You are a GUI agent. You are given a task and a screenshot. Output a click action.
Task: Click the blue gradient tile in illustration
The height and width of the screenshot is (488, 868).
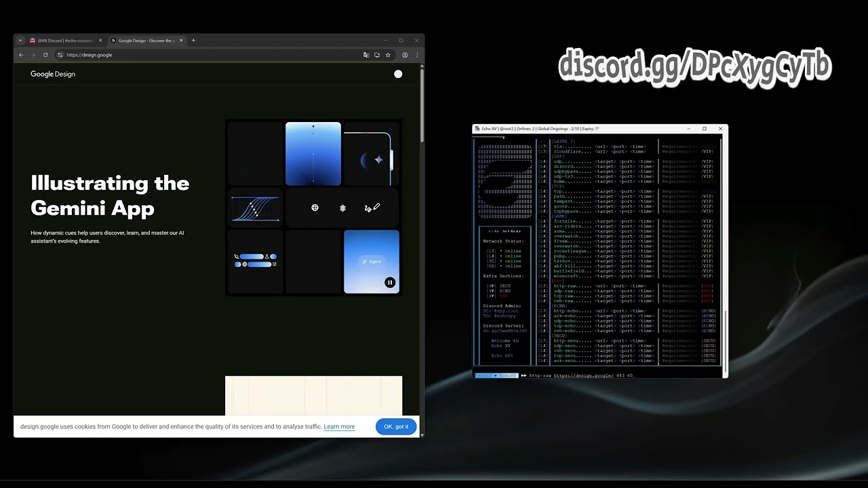[x=313, y=154]
